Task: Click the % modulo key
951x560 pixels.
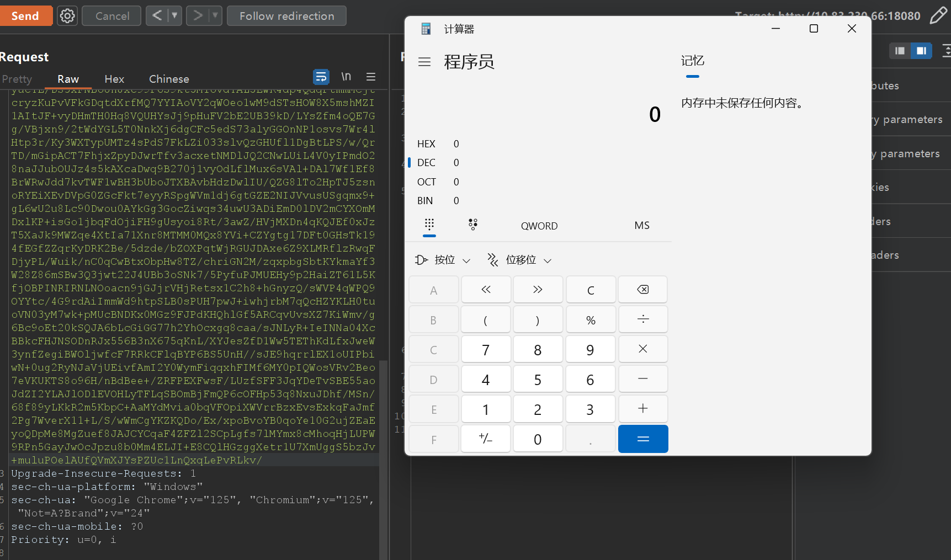Action: click(591, 319)
